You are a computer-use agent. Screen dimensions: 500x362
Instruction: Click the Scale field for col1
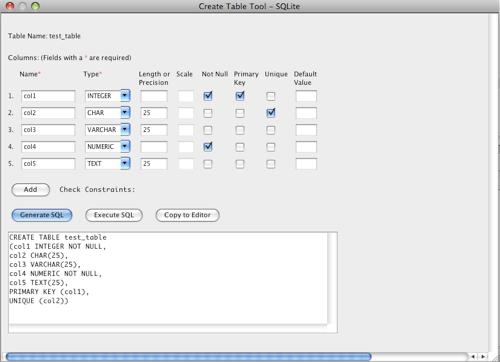186,96
